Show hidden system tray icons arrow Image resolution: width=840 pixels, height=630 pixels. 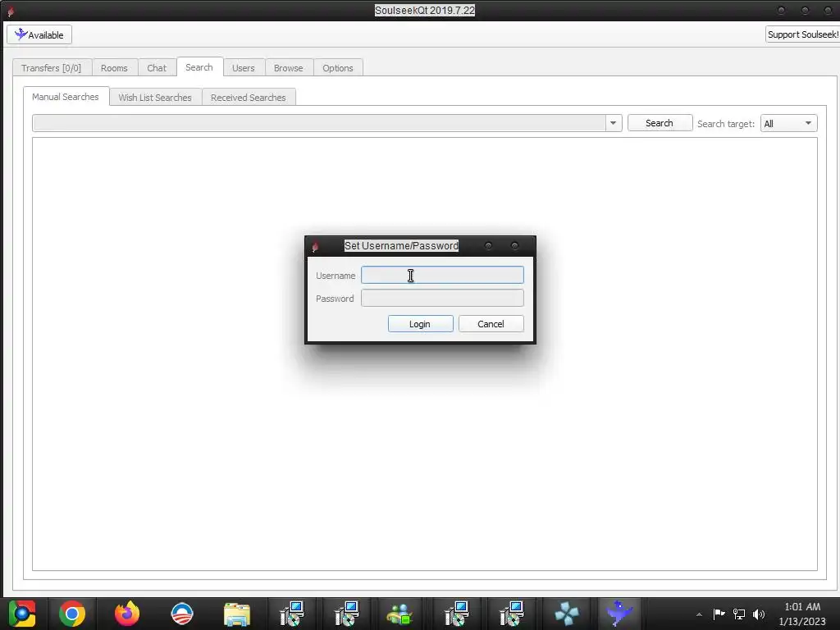(x=699, y=614)
